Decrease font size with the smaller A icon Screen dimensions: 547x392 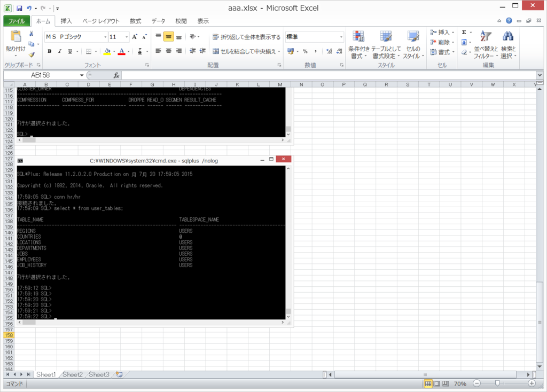(x=144, y=37)
